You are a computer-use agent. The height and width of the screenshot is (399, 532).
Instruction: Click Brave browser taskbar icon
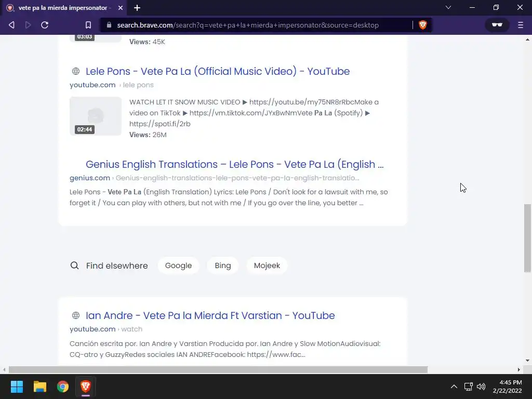(86, 387)
